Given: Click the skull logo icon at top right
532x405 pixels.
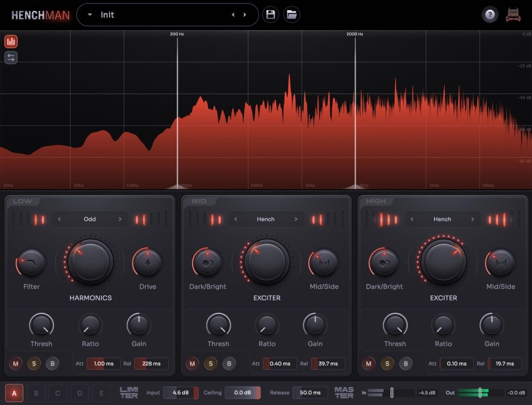Looking at the screenshot, I should click(513, 15).
